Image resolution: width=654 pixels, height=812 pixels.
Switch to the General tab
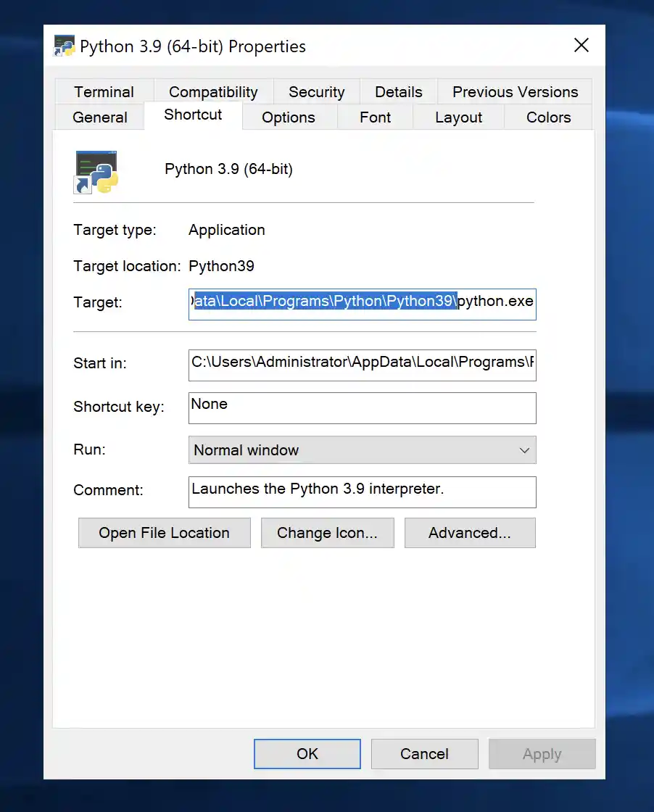tap(100, 117)
